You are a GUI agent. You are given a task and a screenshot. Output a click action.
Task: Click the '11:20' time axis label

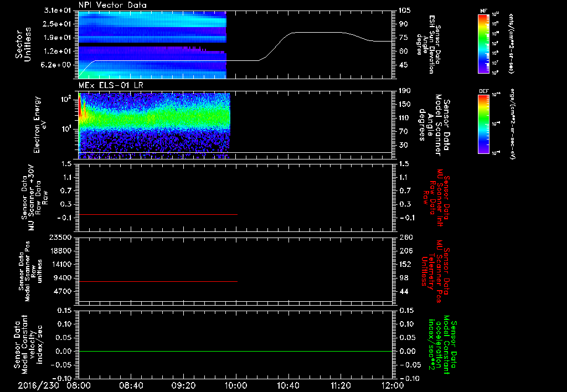click(x=341, y=385)
